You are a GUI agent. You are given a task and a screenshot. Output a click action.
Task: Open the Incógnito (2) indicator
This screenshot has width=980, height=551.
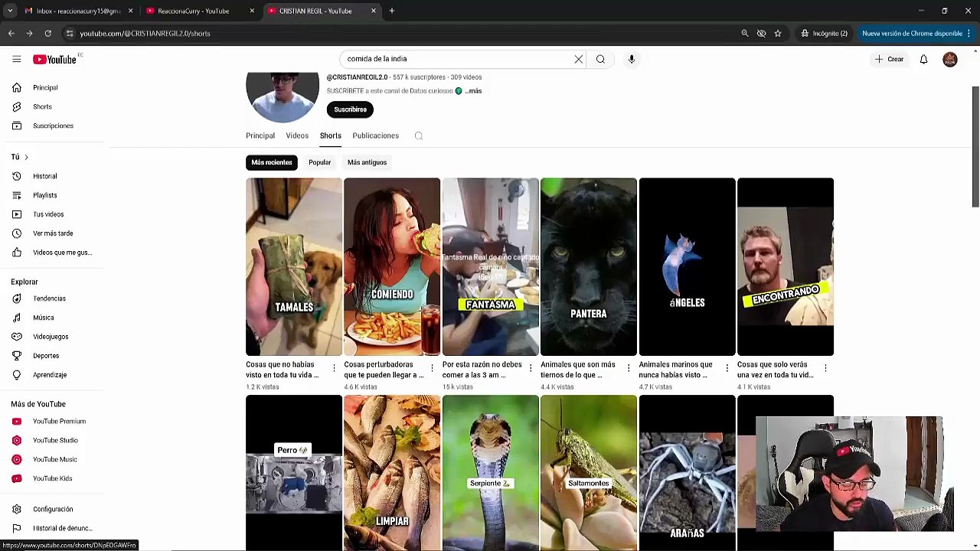click(825, 33)
